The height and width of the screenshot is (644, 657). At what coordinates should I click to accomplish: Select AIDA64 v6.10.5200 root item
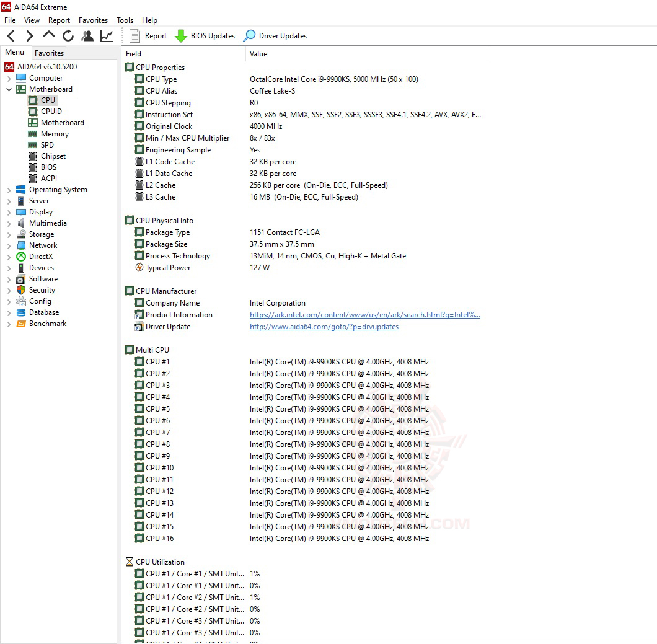tap(41, 66)
